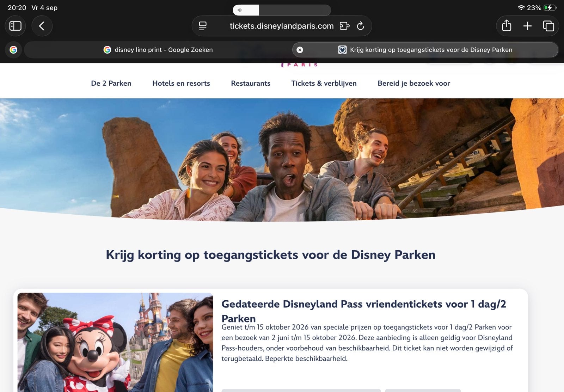Image resolution: width=564 pixels, height=392 pixels.
Task: Tap the clock showing 20:20
Action: (x=17, y=8)
